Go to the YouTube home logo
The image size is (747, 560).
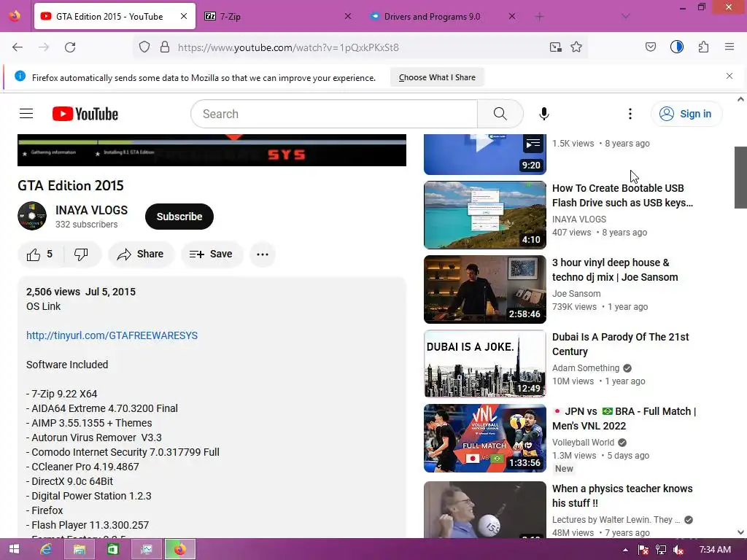click(x=85, y=114)
